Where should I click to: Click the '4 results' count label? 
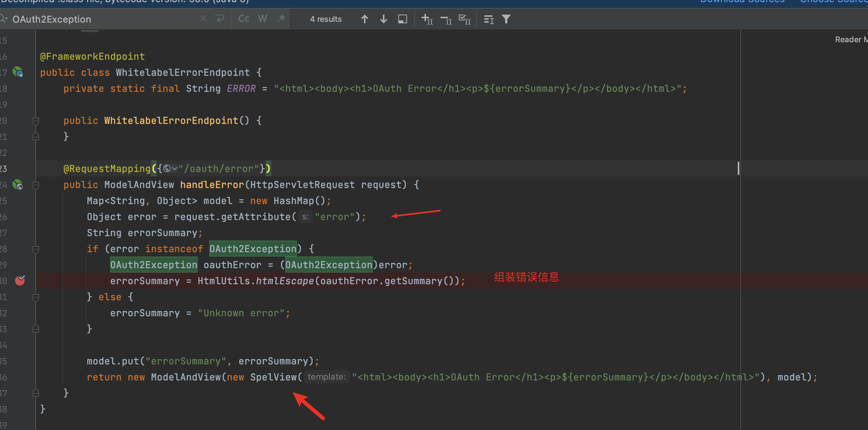pos(326,19)
